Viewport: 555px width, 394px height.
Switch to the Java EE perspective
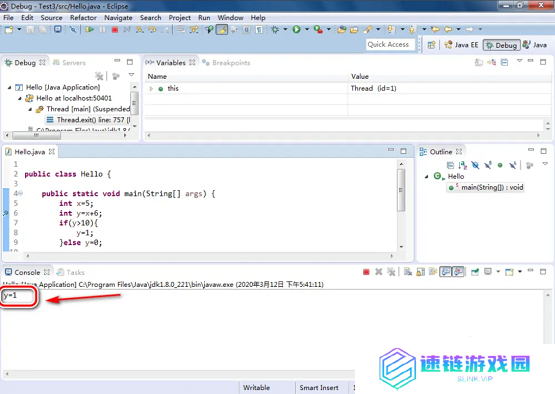tap(462, 45)
